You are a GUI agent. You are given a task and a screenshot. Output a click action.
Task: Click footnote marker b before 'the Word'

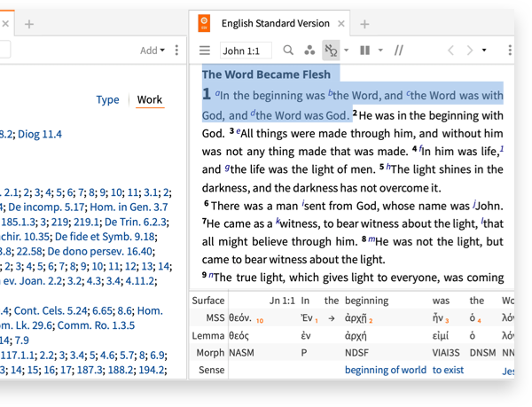click(330, 92)
